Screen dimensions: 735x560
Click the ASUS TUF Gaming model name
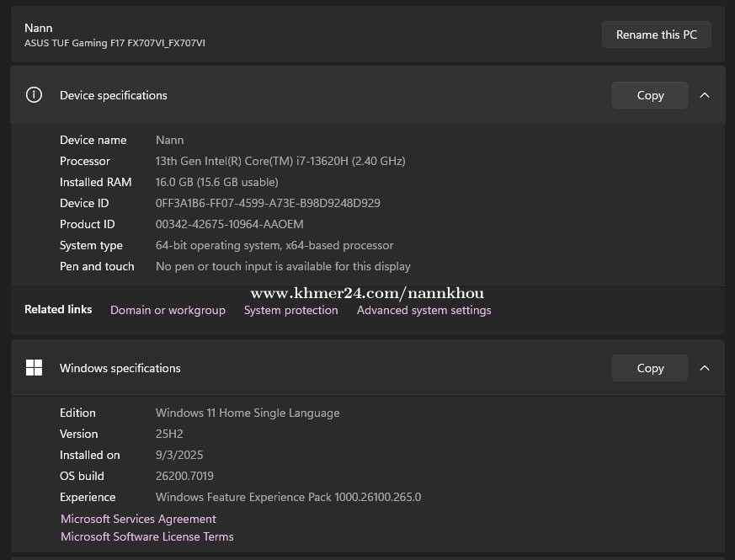coord(115,43)
